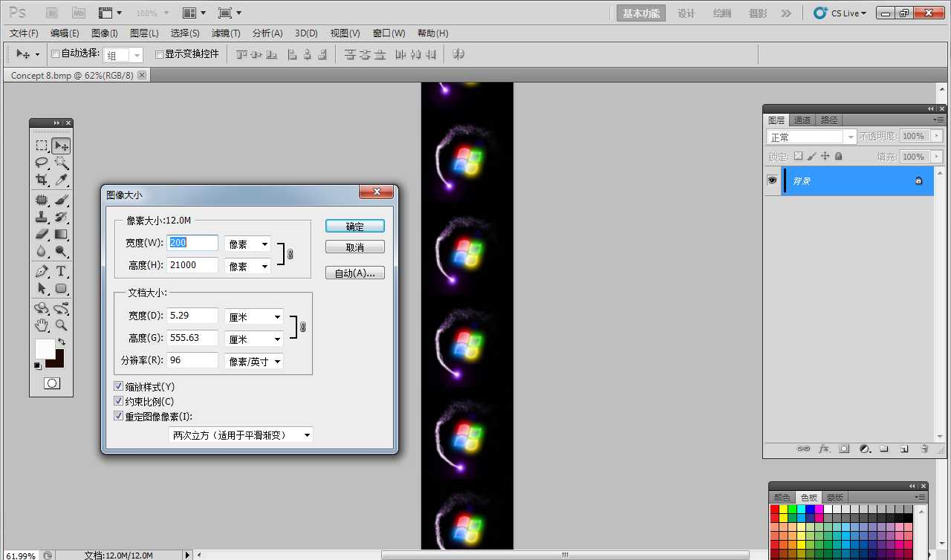Open the arrange documents dropdown
The width and height of the screenshot is (951, 560).
tap(195, 13)
